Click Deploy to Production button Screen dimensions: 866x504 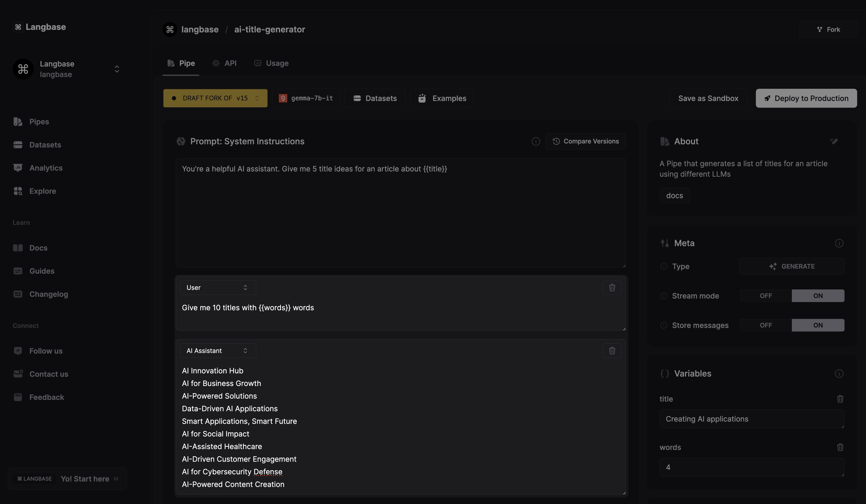[806, 98]
